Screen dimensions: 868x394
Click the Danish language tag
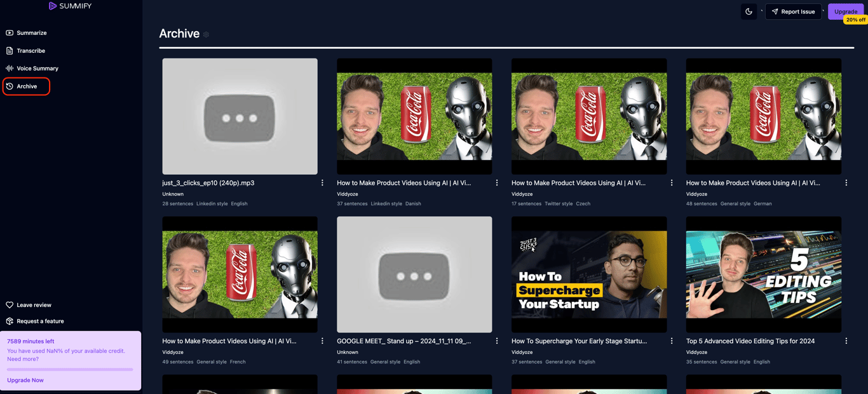(x=413, y=204)
